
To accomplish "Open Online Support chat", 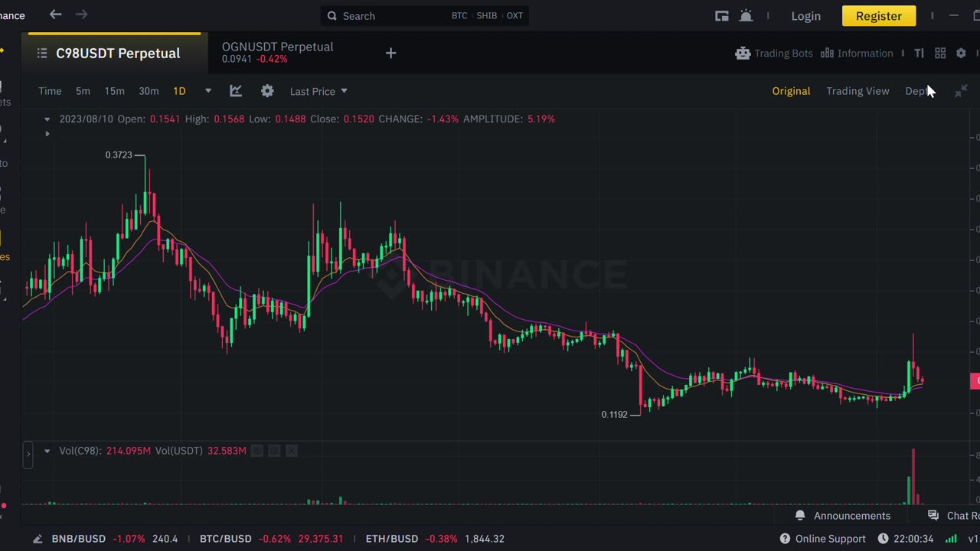I will point(831,539).
